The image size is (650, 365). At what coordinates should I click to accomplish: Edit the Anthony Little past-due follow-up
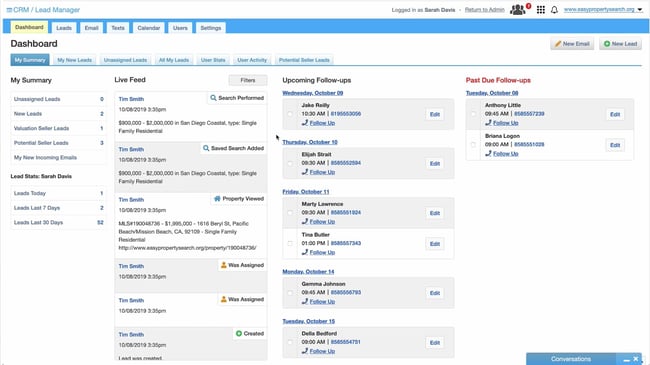coord(615,114)
